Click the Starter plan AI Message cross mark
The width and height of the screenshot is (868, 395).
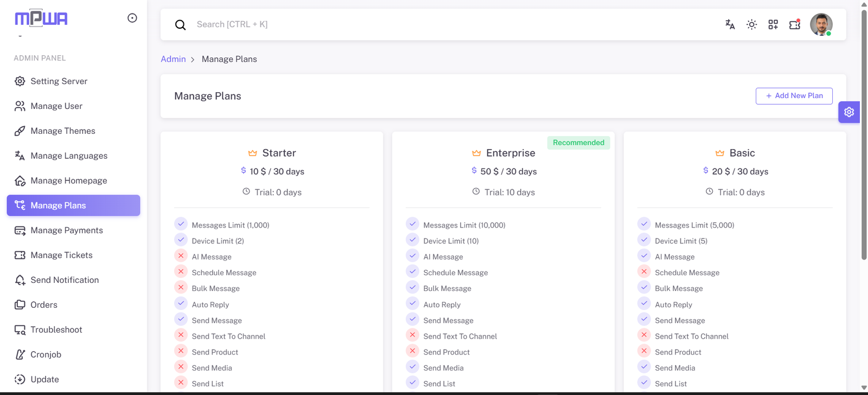(x=181, y=256)
